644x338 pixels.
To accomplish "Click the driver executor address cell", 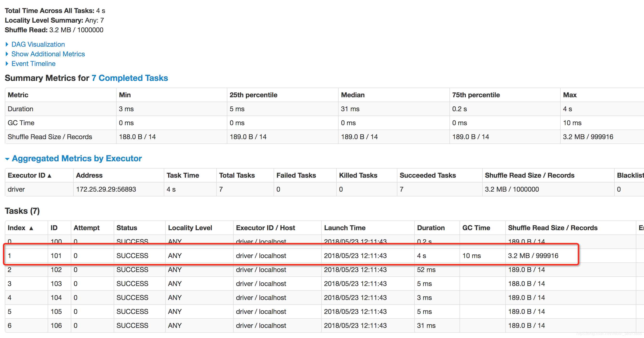I will pyautogui.click(x=106, y=189).
